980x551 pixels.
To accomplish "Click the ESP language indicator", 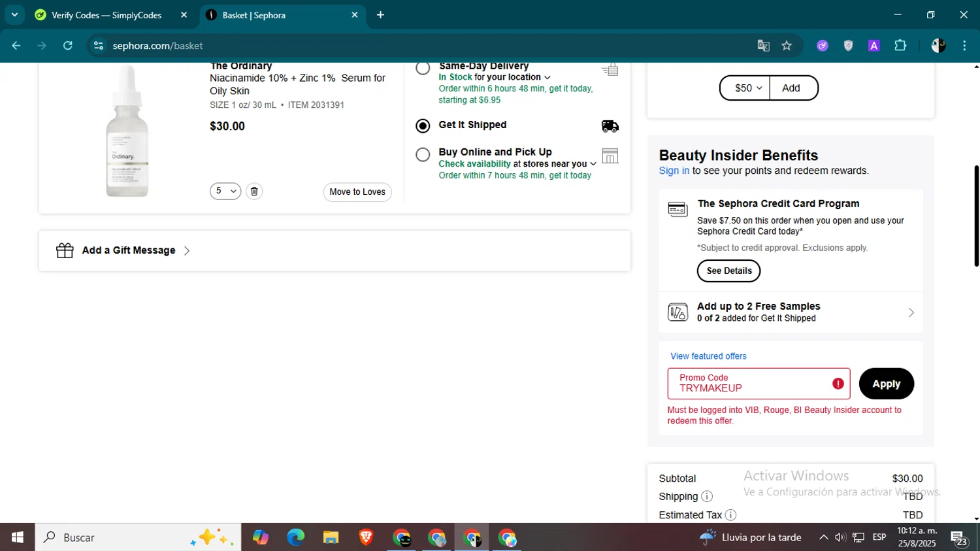I will 879,537.
